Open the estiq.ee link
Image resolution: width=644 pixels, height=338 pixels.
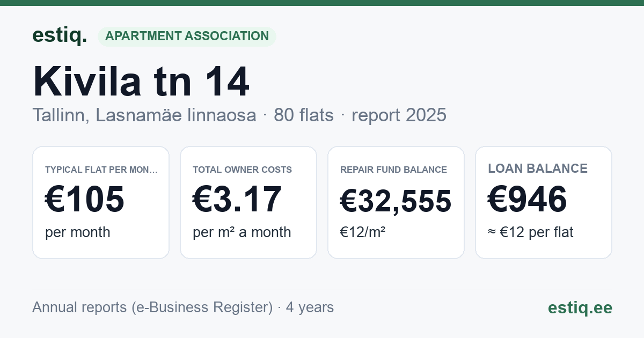coord(580,307)
